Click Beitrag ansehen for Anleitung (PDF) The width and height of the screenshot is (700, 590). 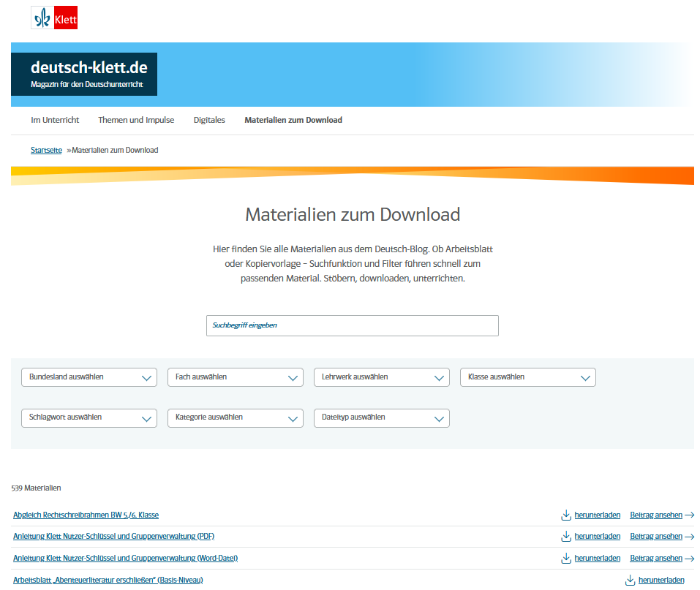(x=656, y=536)
